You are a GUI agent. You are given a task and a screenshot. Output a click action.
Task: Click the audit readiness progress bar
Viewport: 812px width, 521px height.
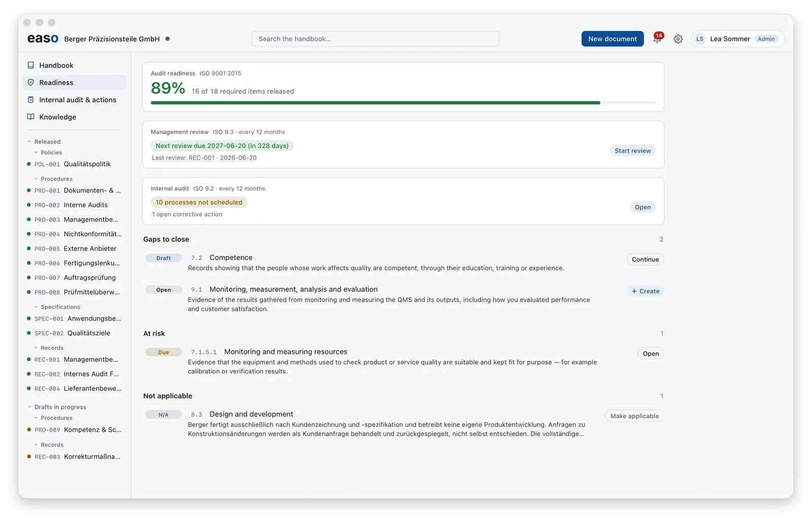[x=403, y=103]
